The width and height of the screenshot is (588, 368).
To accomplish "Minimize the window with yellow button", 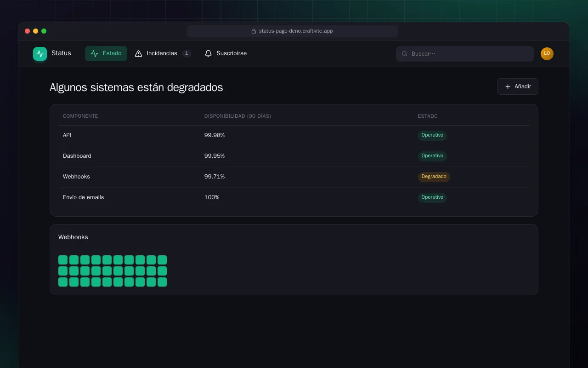I will pyautogui.click(x=36, y=31).
